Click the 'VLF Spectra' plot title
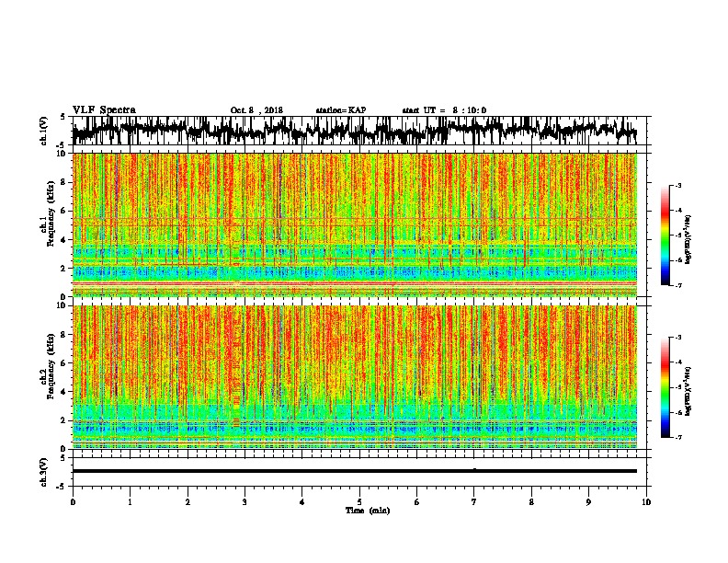The width and height of the screenshot is (728, 563). click(x=104, y=110)
